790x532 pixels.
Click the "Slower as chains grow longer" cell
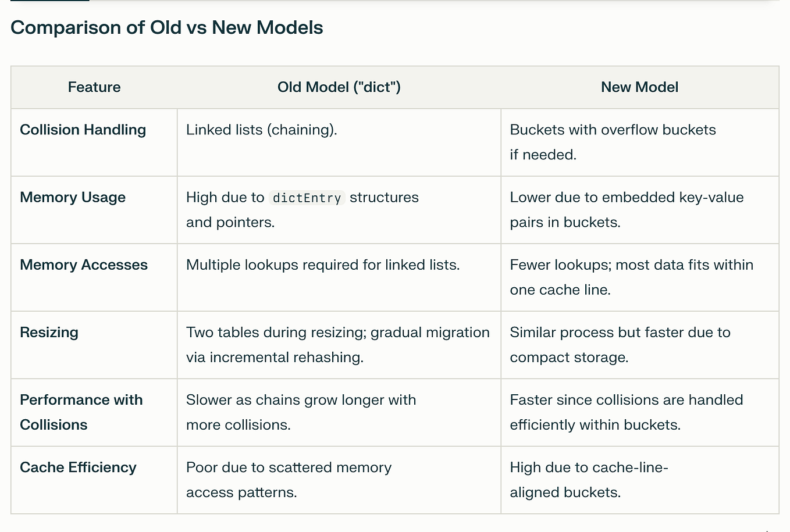[x=339, y=412]
